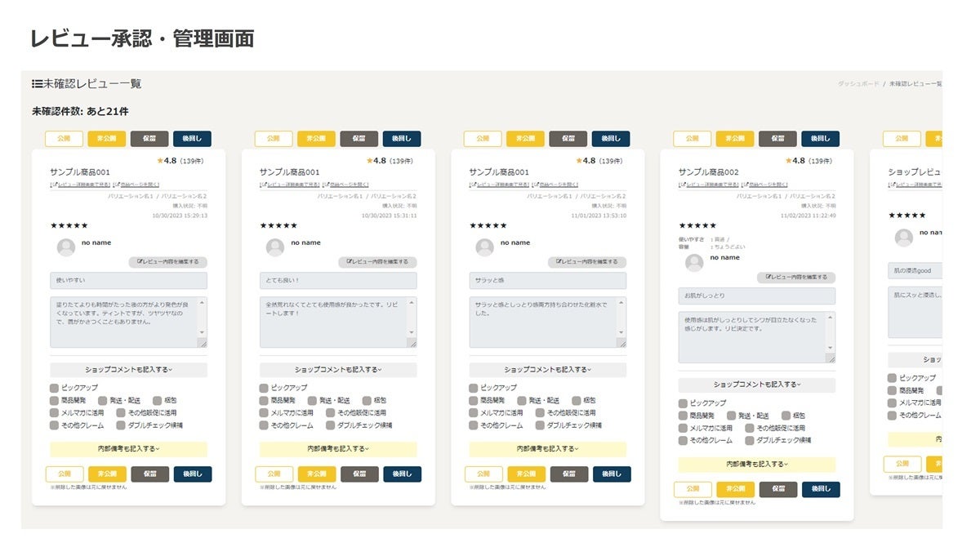Screen dimensions: 980x556
Task: Go to ダッシュボード in the breadcrumb
Action: tap(859, 84)
